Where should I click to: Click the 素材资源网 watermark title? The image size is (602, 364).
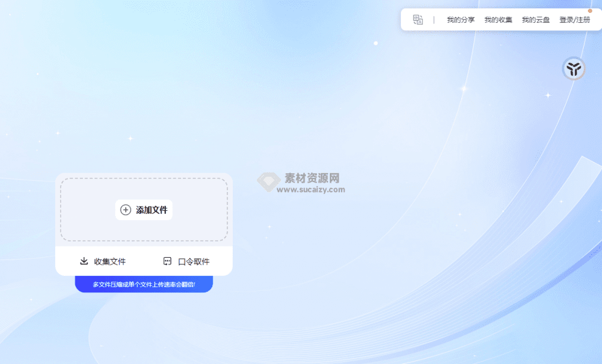[312, 178]
